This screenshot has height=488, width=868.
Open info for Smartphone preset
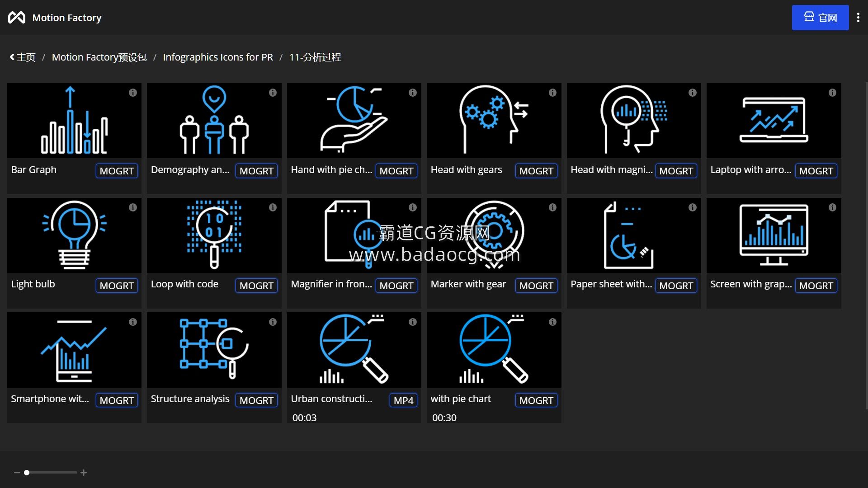tap(132, 322)
